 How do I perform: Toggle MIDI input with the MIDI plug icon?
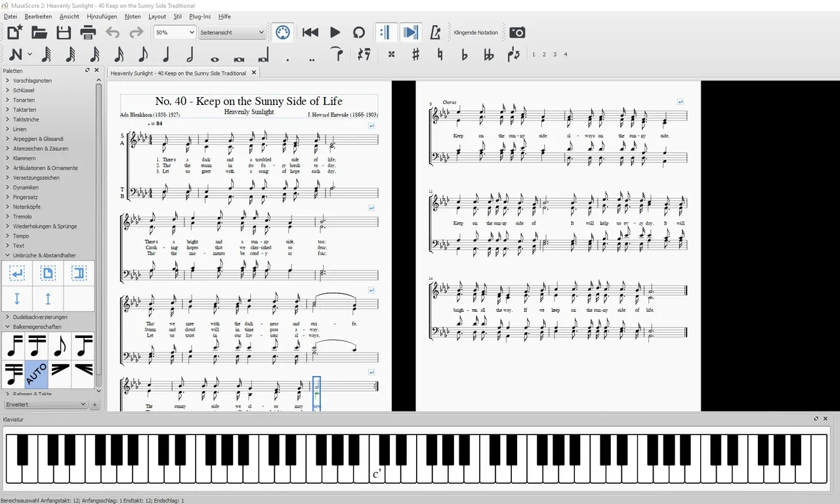(x=282, y=32)
